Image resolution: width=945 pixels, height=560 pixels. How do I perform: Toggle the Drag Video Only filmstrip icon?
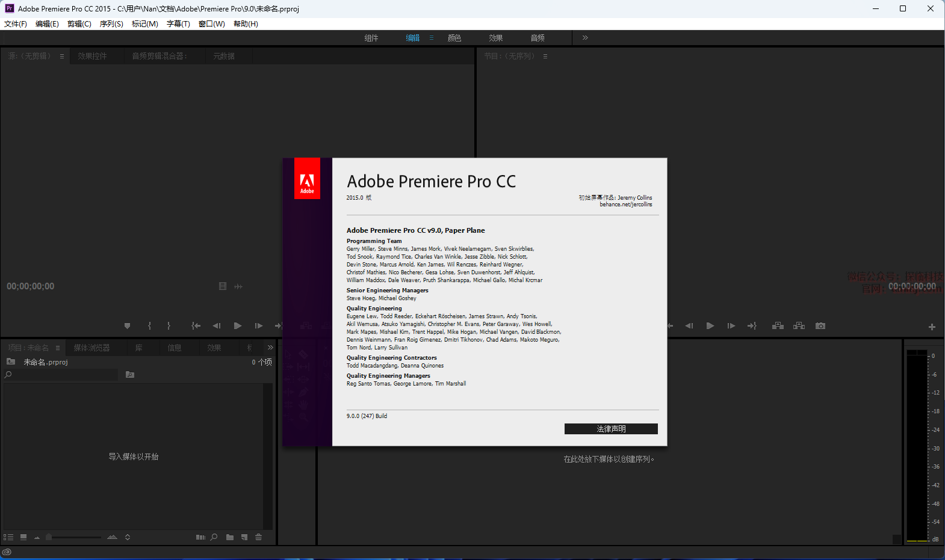[223, 286]
